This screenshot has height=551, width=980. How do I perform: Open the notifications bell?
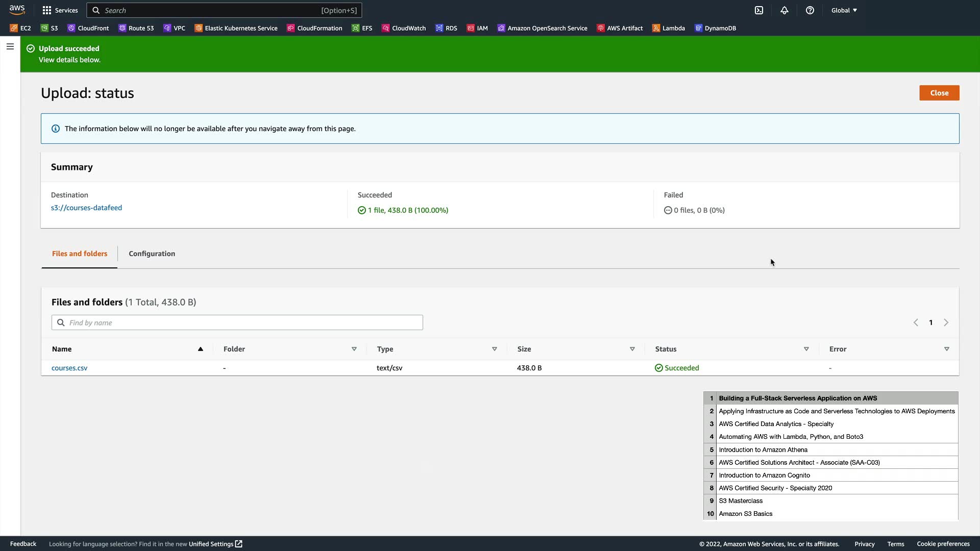[785, 10]
